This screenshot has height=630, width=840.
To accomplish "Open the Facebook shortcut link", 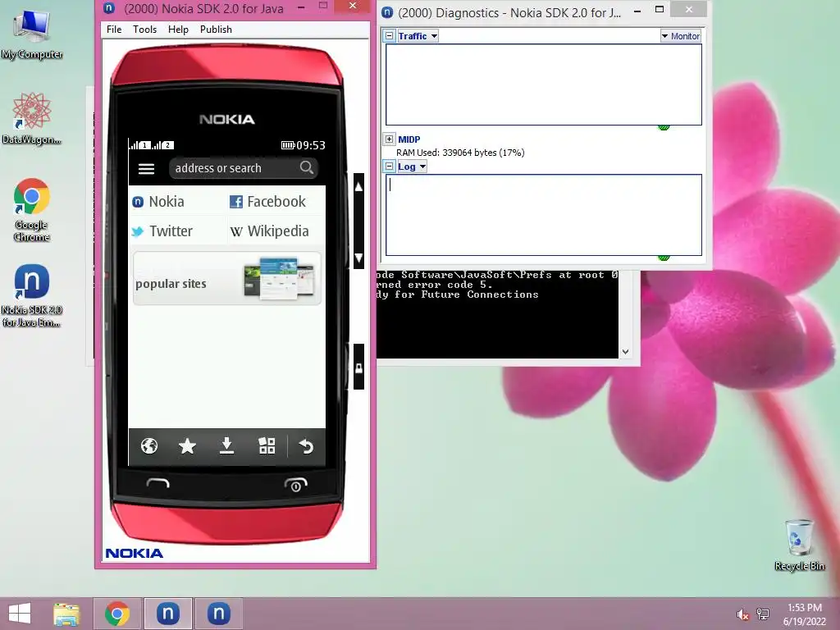I will pos(267,202).
